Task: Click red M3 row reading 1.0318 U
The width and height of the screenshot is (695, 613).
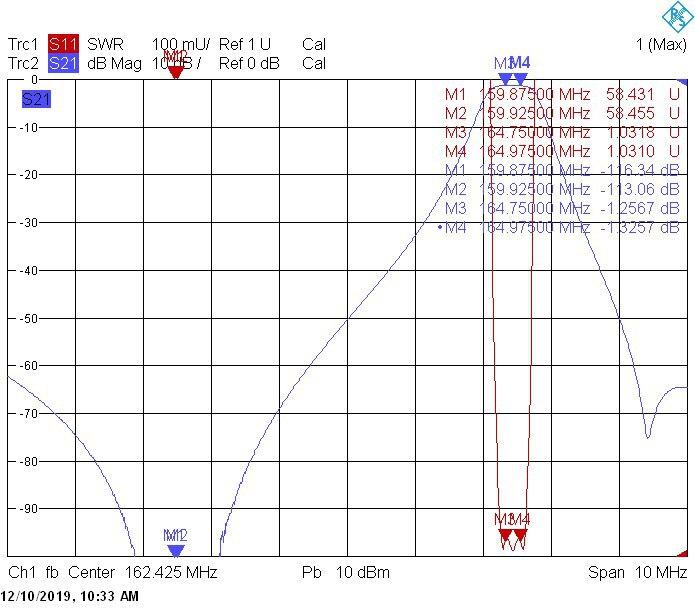Action: [562, 133]
